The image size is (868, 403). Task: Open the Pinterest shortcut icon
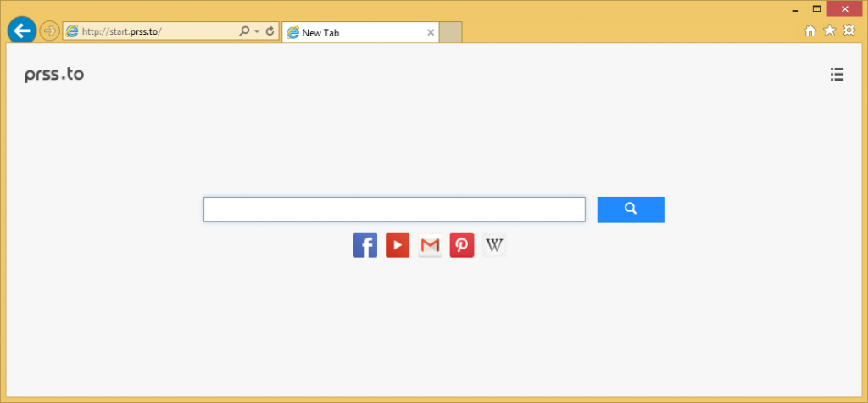(x=462, y=245)
